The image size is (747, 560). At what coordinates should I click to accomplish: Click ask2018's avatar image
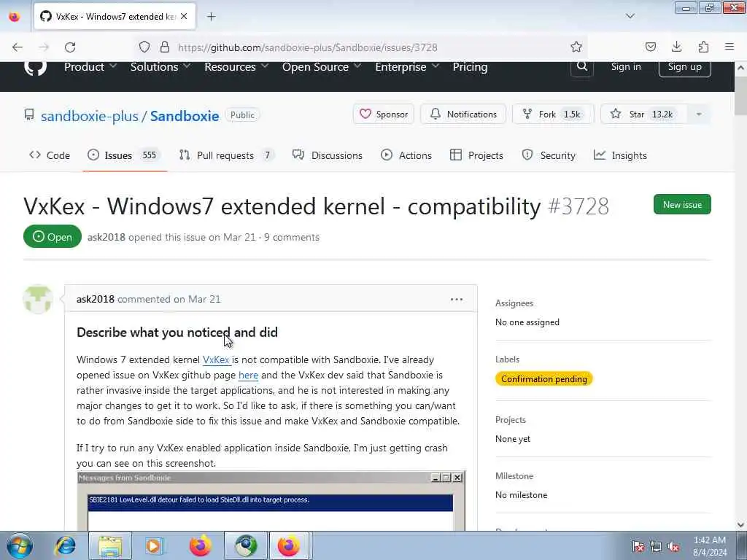pos(38,299)
